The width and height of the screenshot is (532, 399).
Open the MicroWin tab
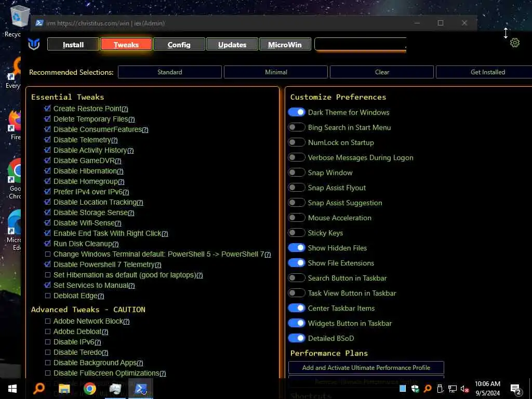285,45
